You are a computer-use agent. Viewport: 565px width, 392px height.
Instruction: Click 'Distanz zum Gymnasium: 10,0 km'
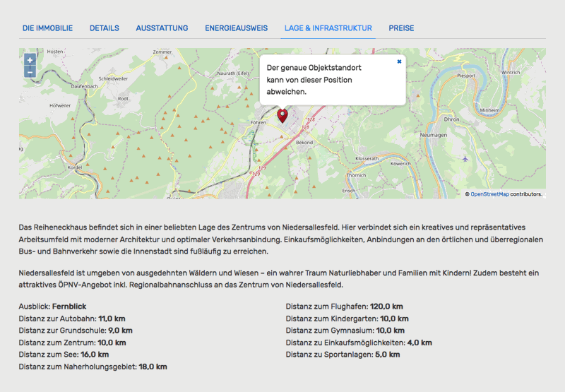point(345,331)
